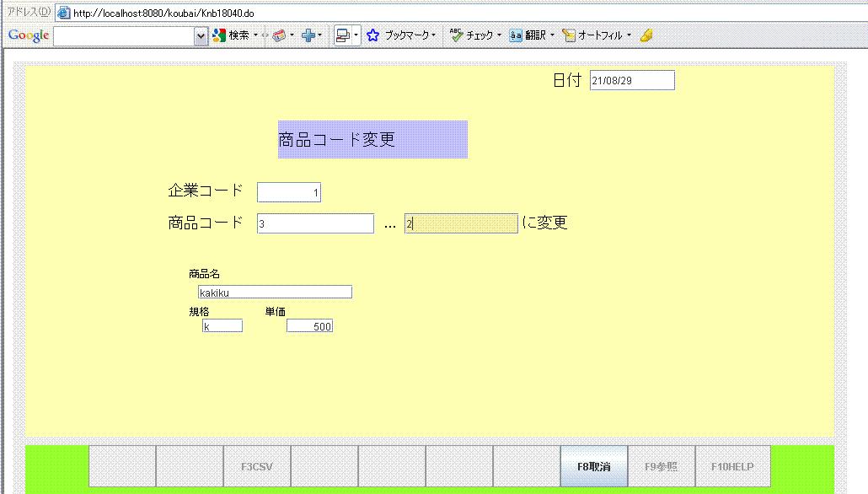Open the Google search box history dropdown
Viewport: 868px width, 494px height.
pos(201,36)
